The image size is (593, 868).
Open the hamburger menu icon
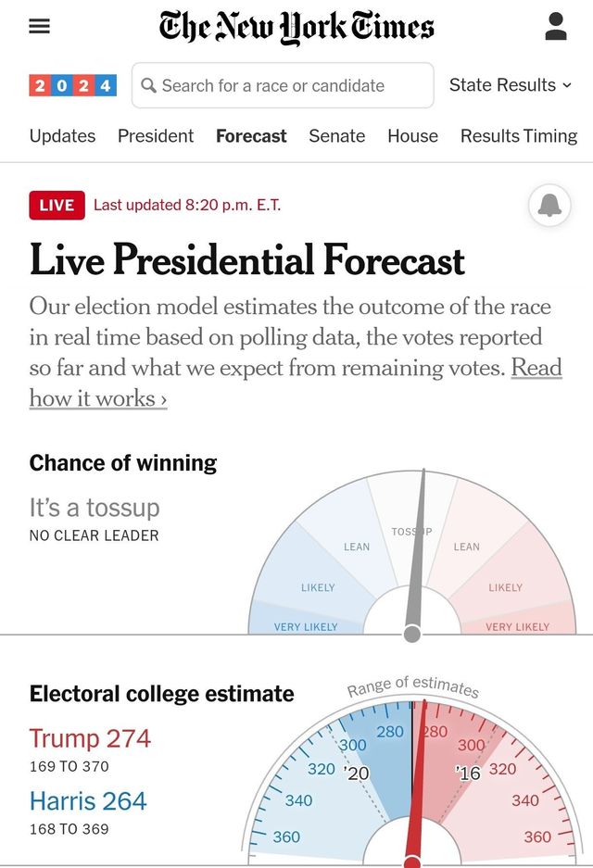pyautogui.click(x=39, y=26)
